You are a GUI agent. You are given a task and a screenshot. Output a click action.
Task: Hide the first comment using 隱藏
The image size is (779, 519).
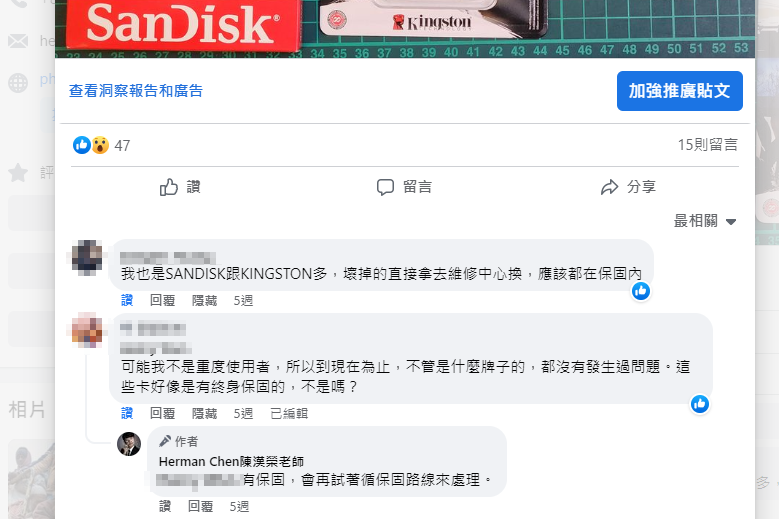(x=205, y=300)
